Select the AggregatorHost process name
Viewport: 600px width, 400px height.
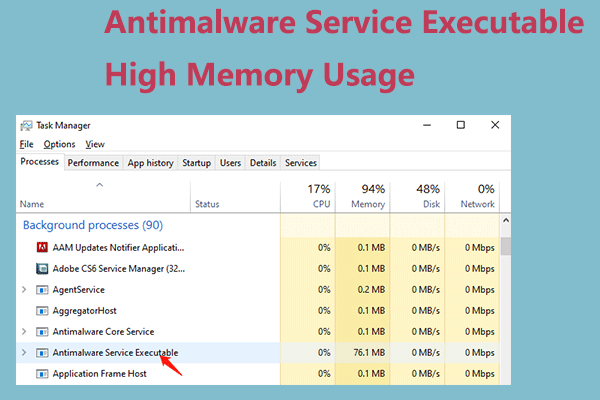(x=85, y=311)
